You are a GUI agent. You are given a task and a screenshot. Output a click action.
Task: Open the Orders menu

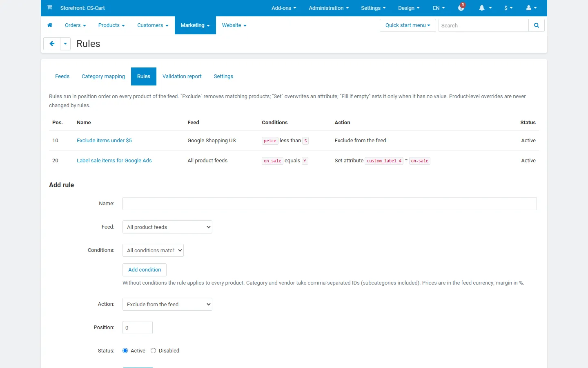tap(76, 25)
